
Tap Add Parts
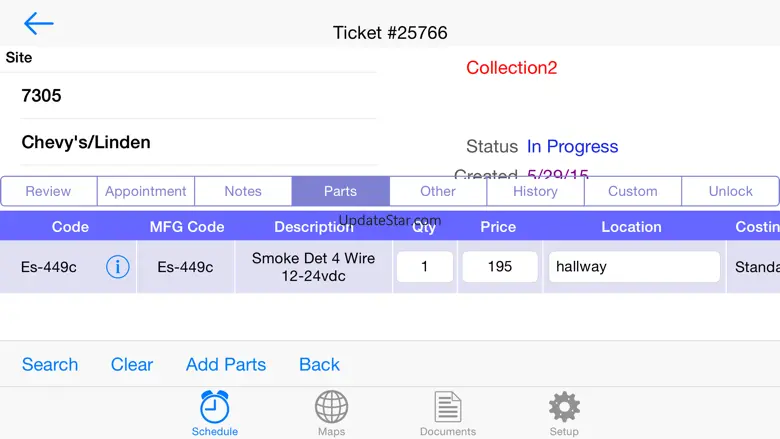click(226, 365)
